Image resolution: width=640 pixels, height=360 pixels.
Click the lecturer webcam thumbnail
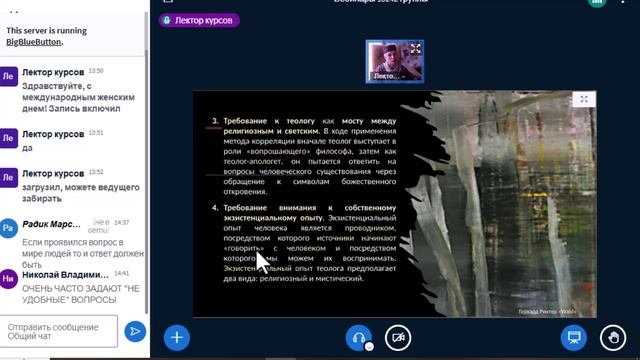[395, 61]
